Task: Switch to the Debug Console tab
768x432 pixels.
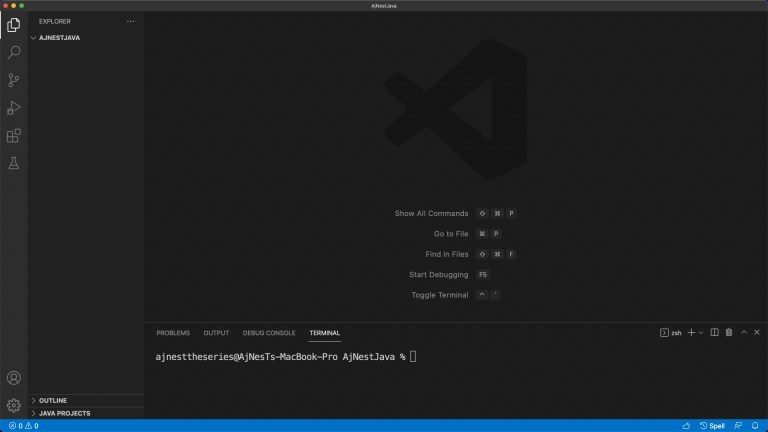Action: 269,333
